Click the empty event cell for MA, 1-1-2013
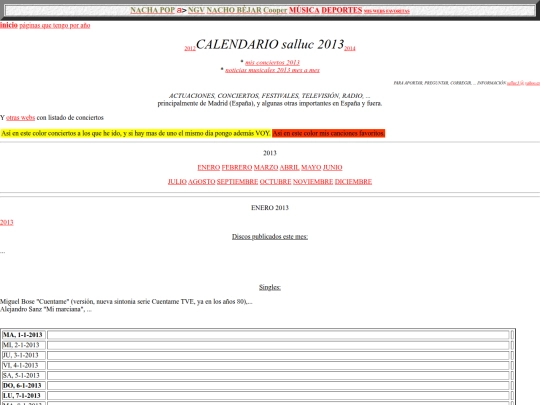The image size is (540, 405). click(278, 335)
